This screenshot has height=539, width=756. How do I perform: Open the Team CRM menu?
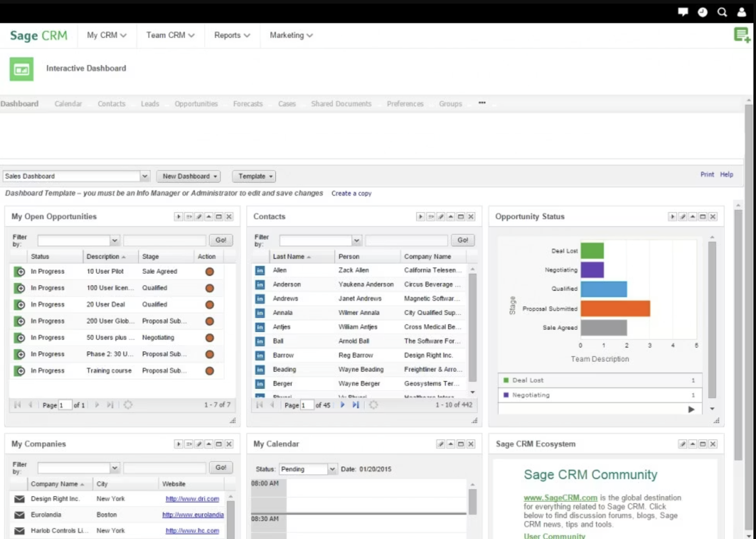point(170,35)
